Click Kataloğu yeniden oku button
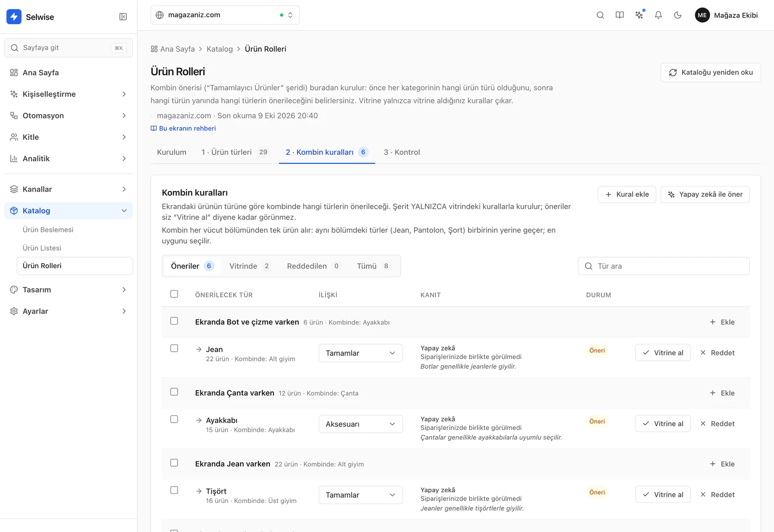 coord(711,73)
